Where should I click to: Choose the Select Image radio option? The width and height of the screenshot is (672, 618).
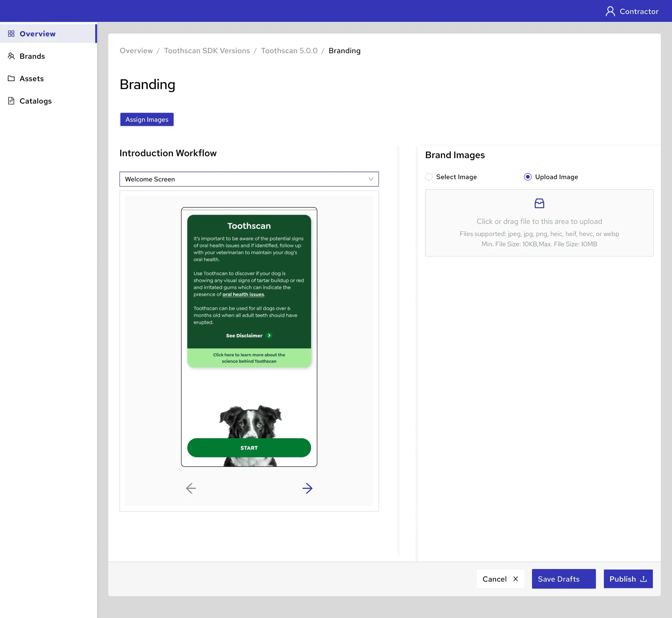[x=429, y=177]
